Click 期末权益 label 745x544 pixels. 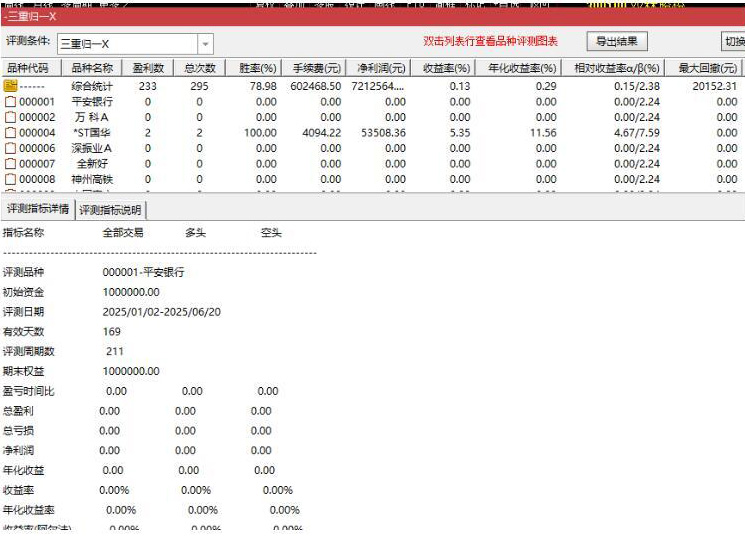tap(23, 372)
